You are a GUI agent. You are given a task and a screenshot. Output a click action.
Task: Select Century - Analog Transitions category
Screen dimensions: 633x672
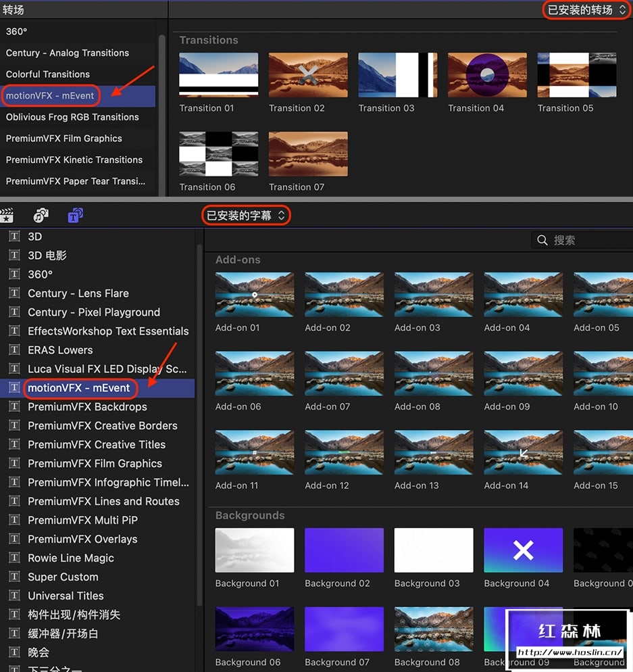point(78,53)
